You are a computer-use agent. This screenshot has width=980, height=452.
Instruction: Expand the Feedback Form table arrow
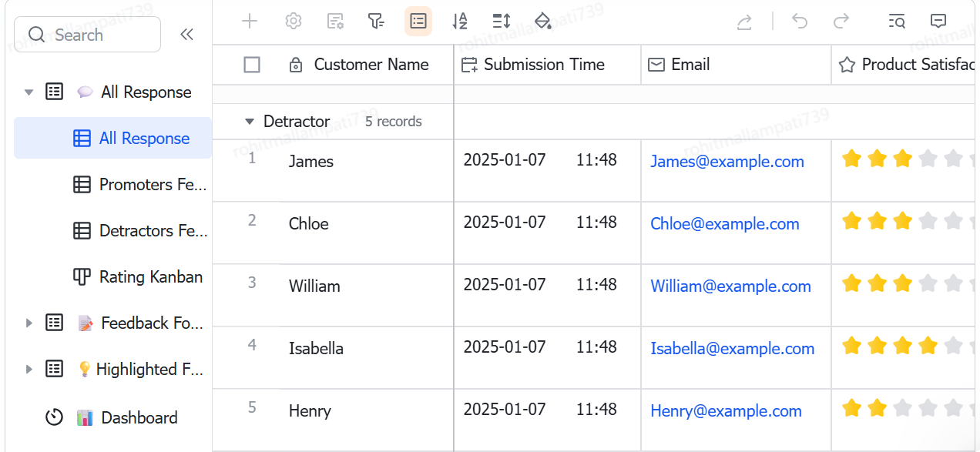29,323
